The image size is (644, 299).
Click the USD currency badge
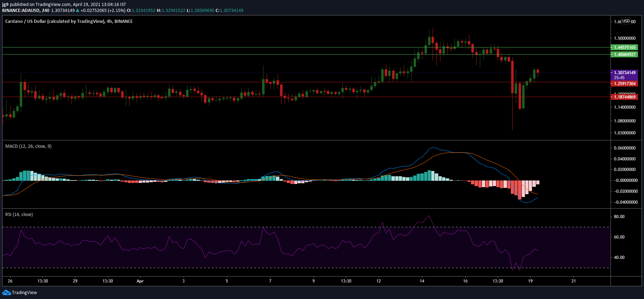tap(626, 21)
